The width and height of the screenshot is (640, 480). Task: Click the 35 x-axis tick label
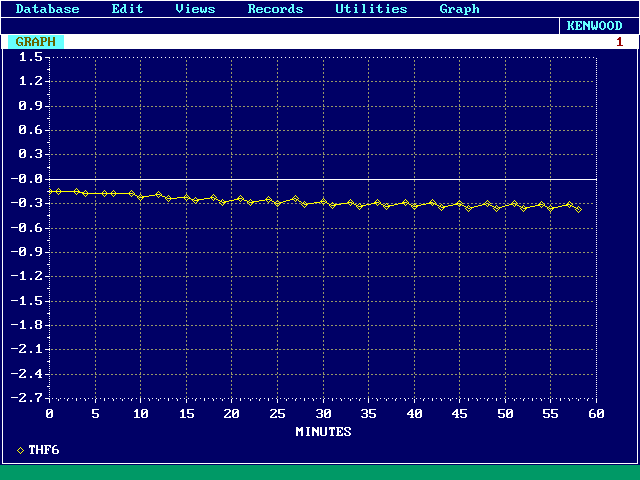click(x=369, y=414)
